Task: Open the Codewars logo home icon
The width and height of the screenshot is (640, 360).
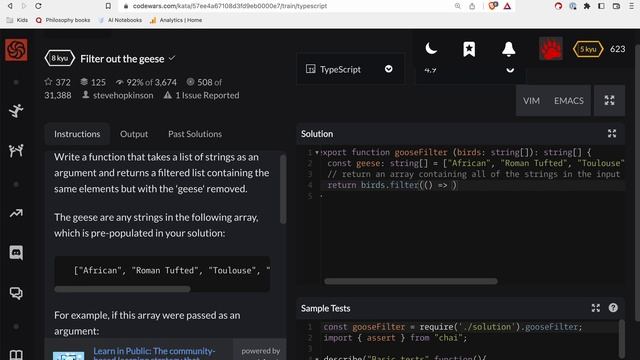Action: tap(16, 50)
